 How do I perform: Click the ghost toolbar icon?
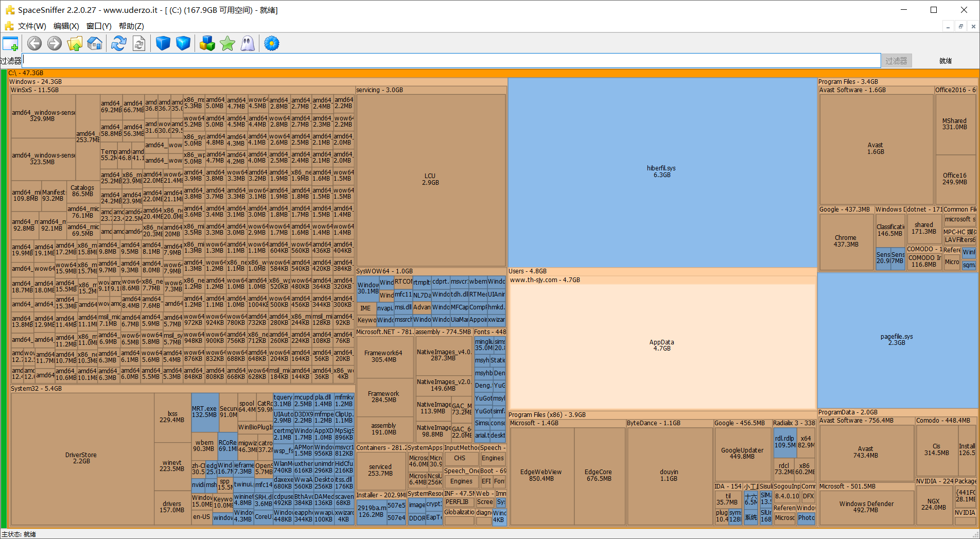(248, 44)
